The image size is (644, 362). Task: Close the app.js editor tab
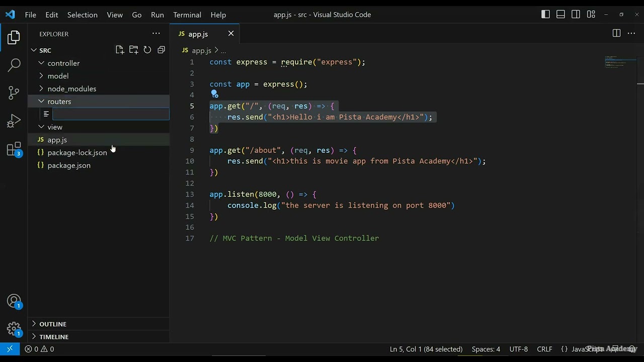(231, 34)
